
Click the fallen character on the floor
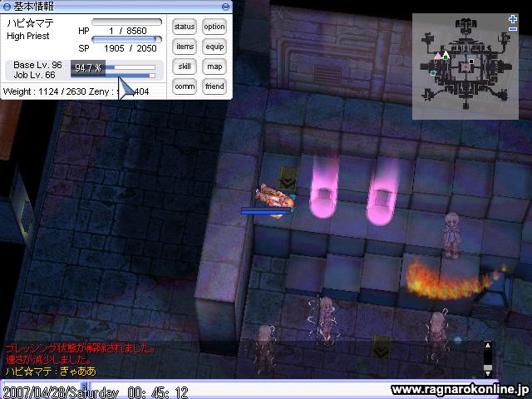pyautogui.click(x=274, y=199)
